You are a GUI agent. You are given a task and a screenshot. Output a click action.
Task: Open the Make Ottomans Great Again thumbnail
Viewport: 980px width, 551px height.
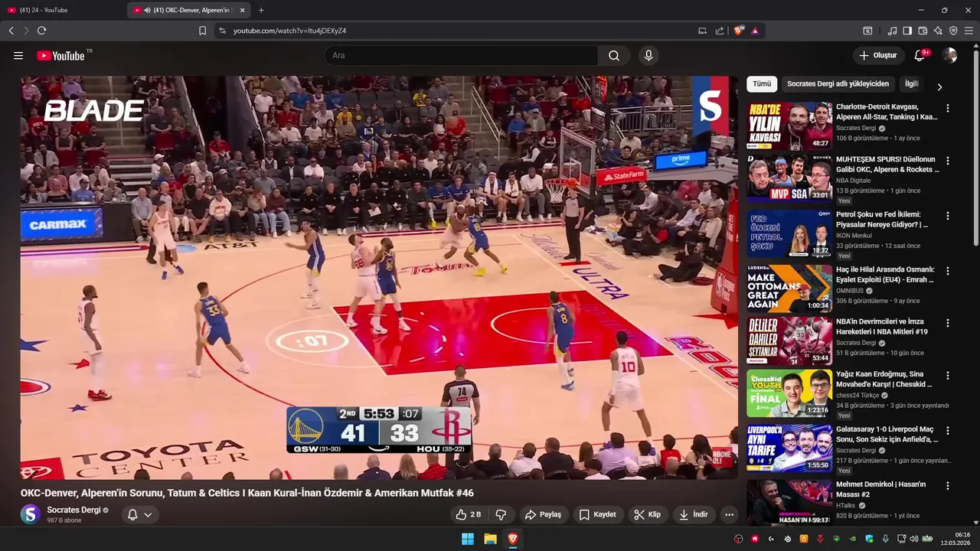[x=789, y=288]
